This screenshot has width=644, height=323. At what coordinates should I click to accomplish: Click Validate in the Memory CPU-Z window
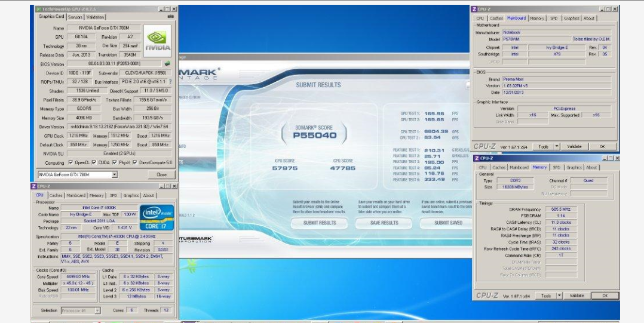(576, 296)
